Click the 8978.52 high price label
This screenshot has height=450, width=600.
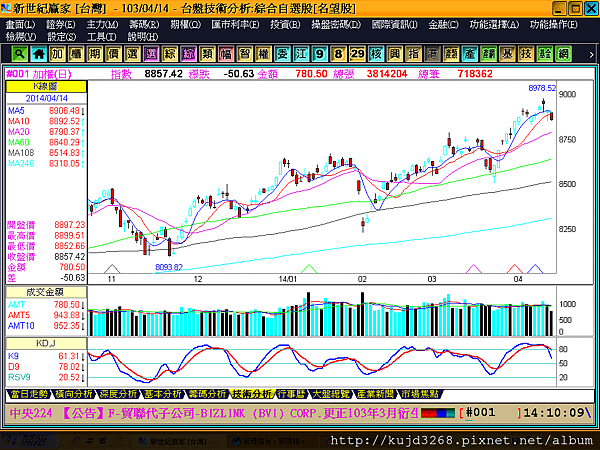click(x=541, y=88)
